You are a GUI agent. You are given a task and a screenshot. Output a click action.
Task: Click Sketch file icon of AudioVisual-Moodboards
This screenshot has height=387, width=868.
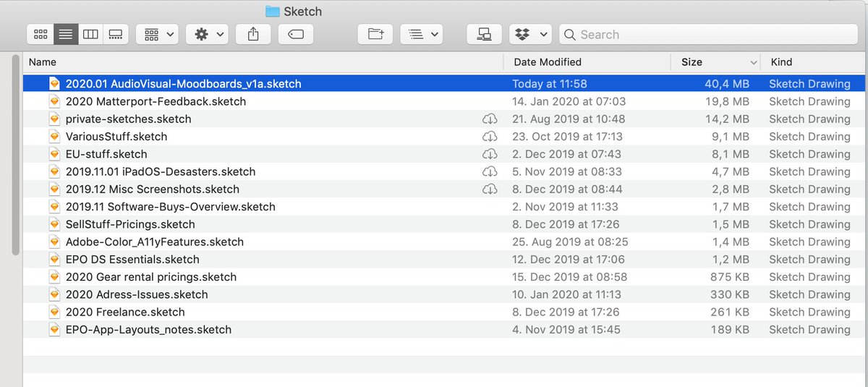point(54,84)
